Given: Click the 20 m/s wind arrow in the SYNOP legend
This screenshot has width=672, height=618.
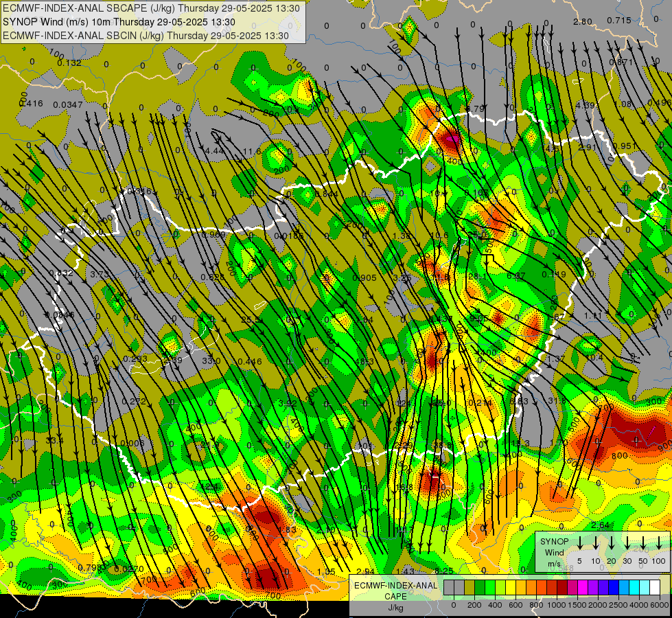Looking at the screenshot, I should (612, 542).
